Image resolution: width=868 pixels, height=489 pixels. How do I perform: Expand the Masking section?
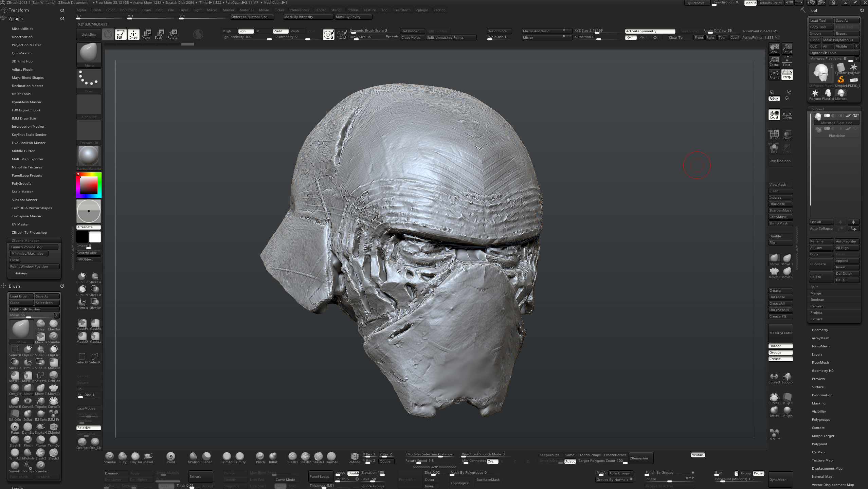tap(818, 403)
